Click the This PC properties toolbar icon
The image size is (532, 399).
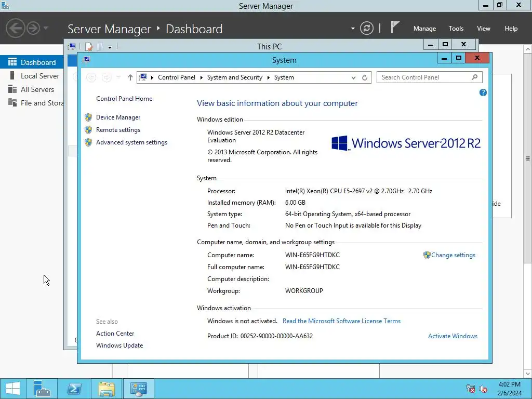click(88, 46)
